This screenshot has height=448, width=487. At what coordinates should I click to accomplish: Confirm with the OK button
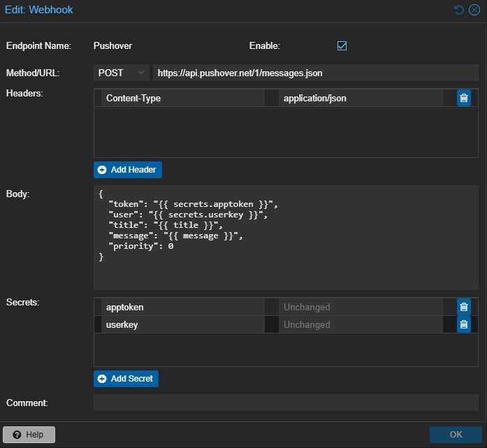point(456,435)
